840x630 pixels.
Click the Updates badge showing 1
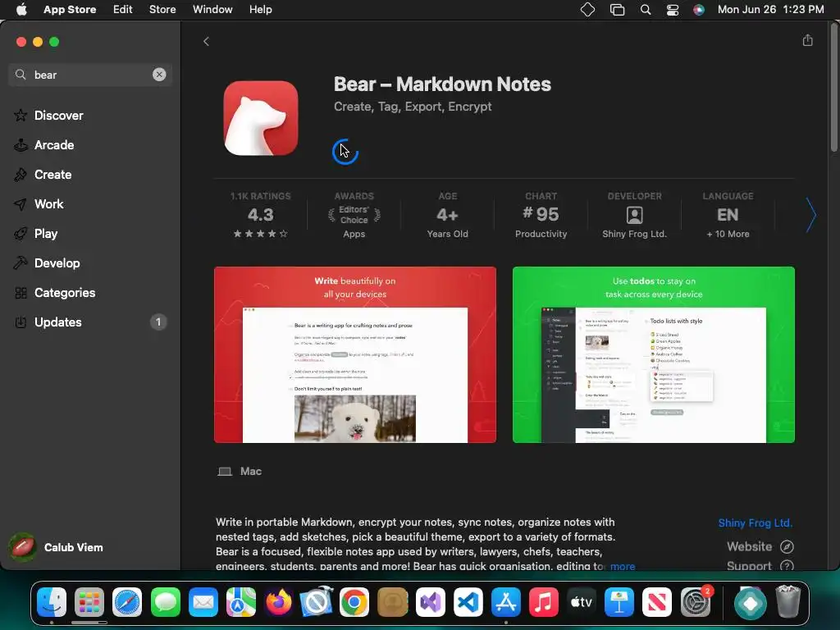pos(158,322)
